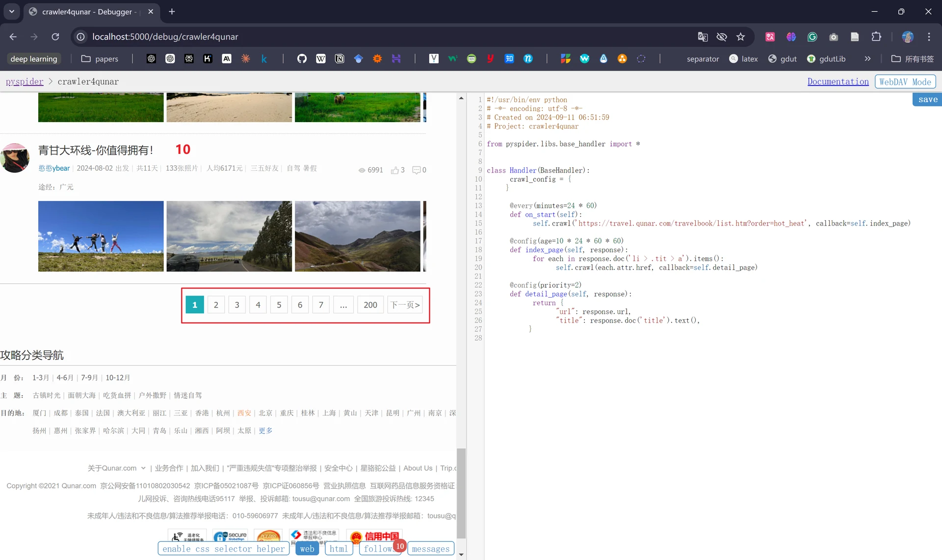Go to page 2 in pagination
Image resolution: width=942 pixels, height=560 pixels.
(216, 305)
